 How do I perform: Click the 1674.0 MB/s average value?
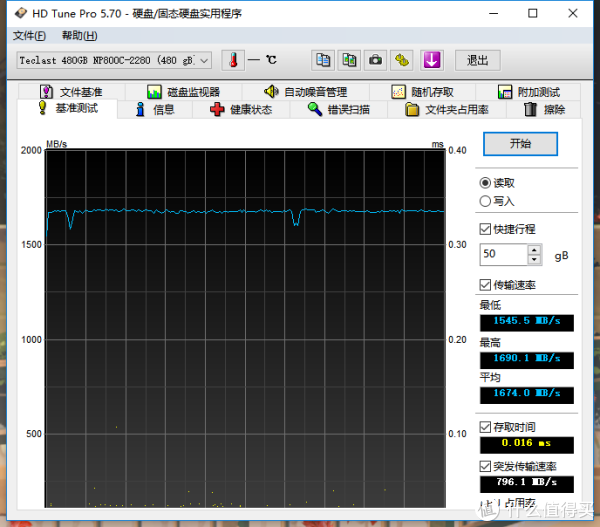(527, 395)
